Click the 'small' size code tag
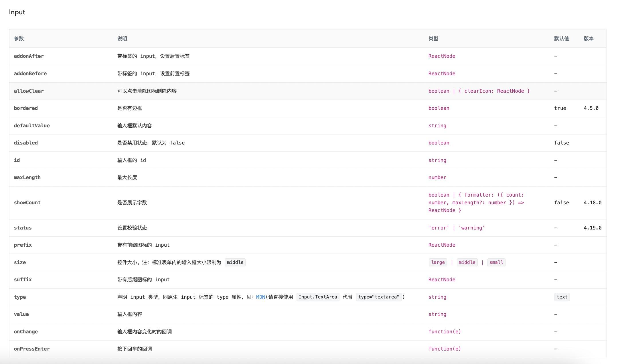Viewport: 620px width, 364px height. [496, 262]
